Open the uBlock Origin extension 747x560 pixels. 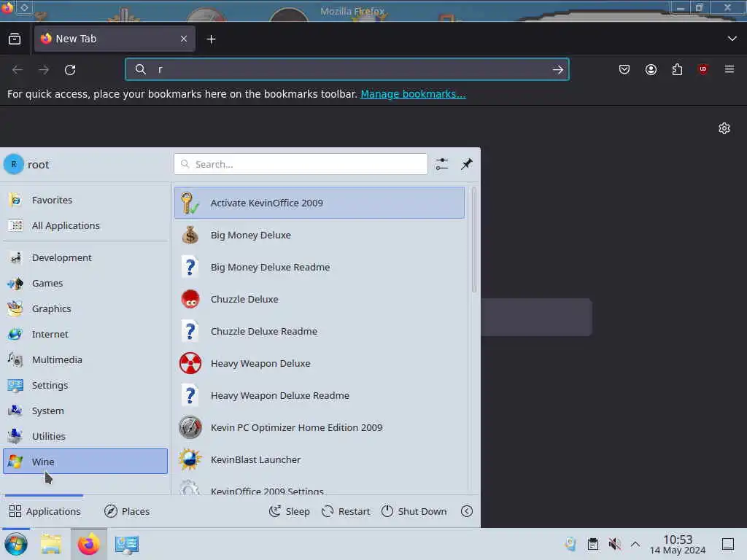click(703, 69)
